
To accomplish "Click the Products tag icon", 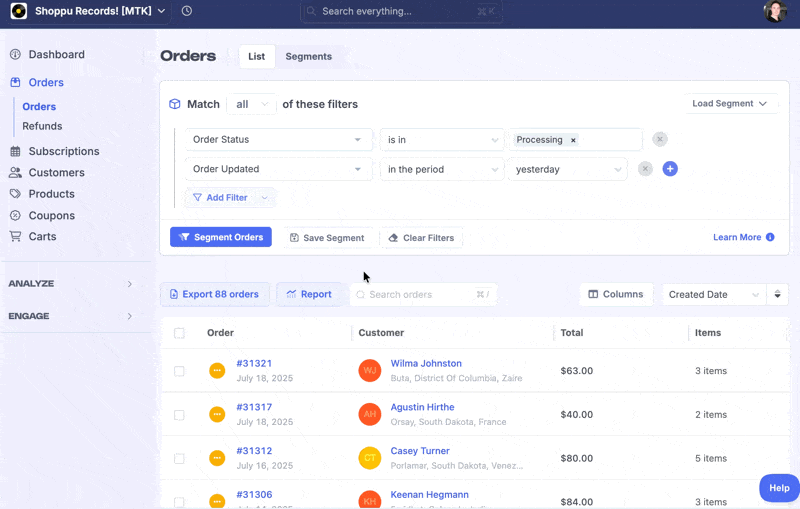I will (15, 194).
